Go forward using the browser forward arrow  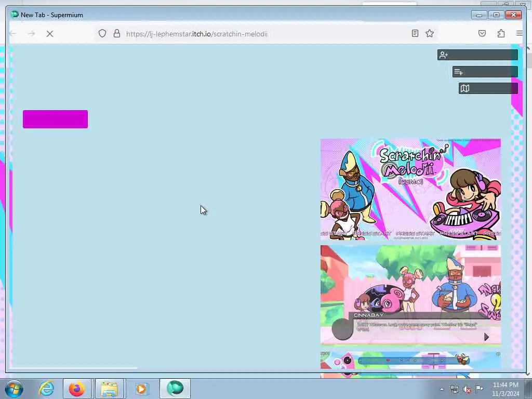pyautogui.click(x=31, y=34)
